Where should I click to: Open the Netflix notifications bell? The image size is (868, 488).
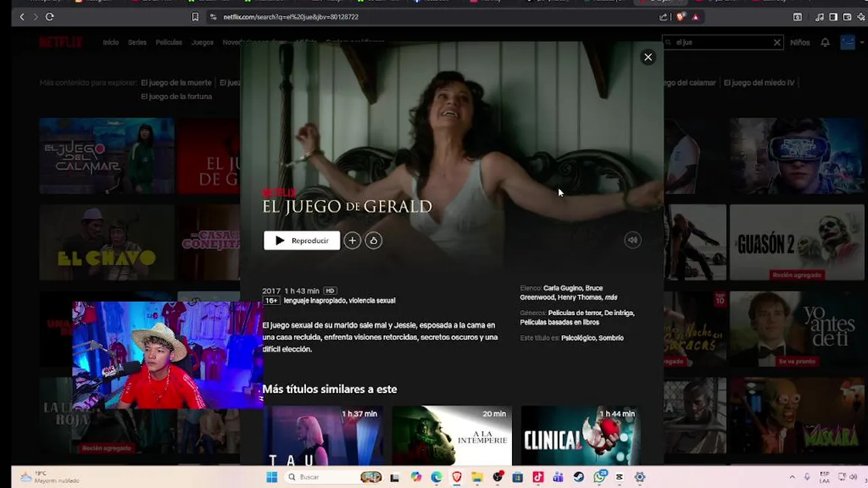[x=825, y=42]
